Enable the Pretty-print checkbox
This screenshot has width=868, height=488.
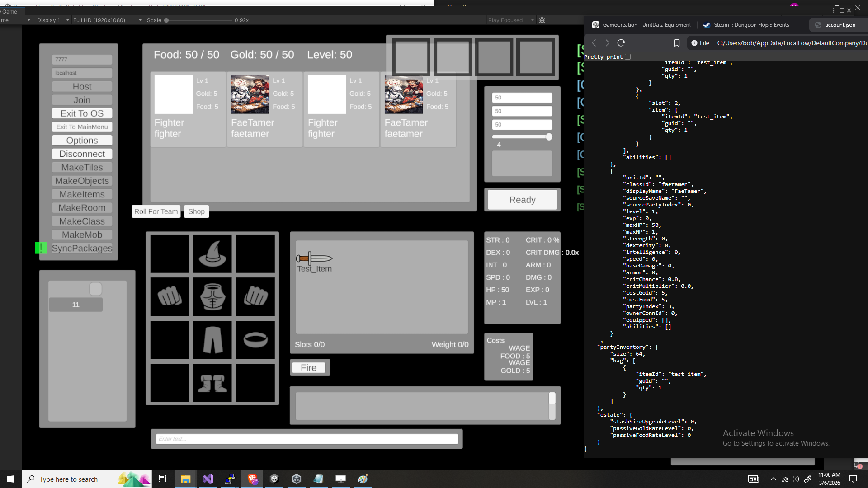(627, 57)
